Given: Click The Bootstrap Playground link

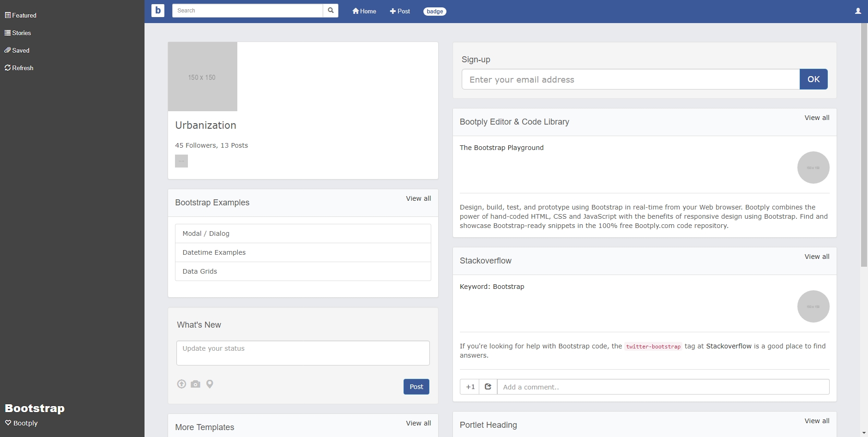Looking at the screenshot, I should pyautogui.click(x=502, y=148).
